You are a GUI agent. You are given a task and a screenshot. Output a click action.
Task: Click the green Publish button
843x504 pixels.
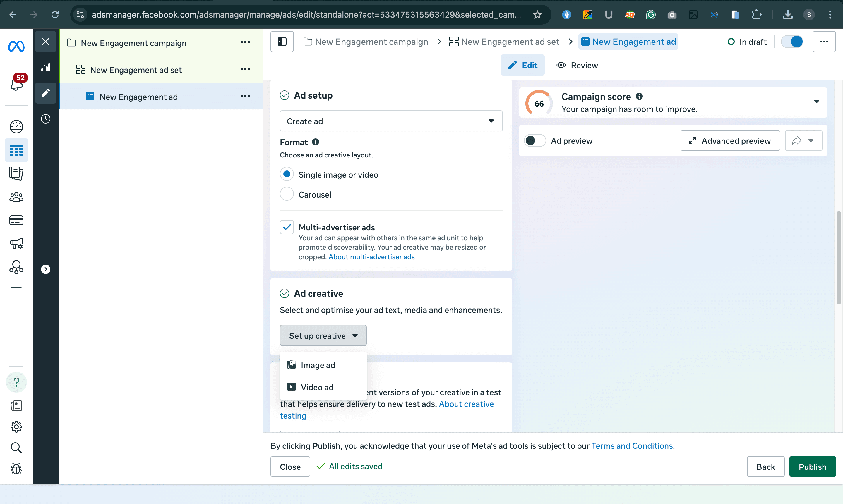coord(812,467)
